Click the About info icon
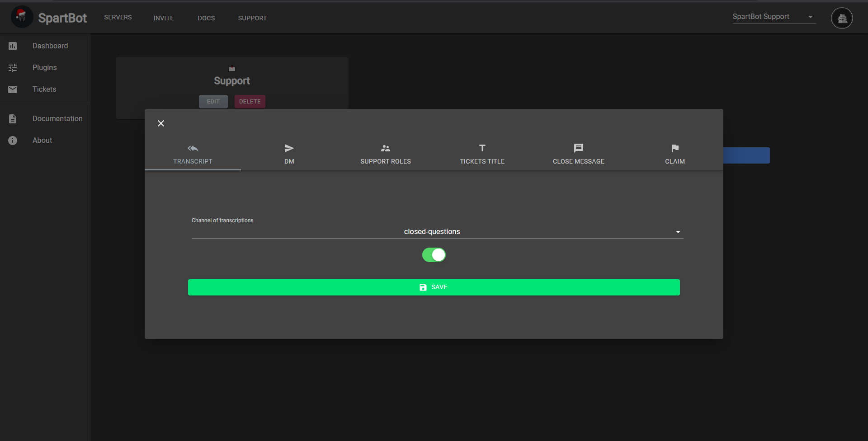Screen dimensions: 868x441 13,141
